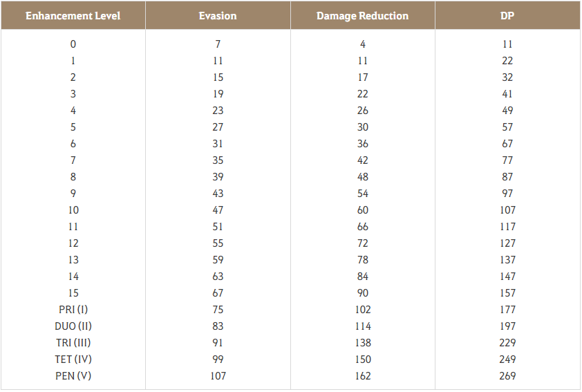Click the Evasion column header
The width and height of the screenshot is (582, 392).
[x=218, y=16]
